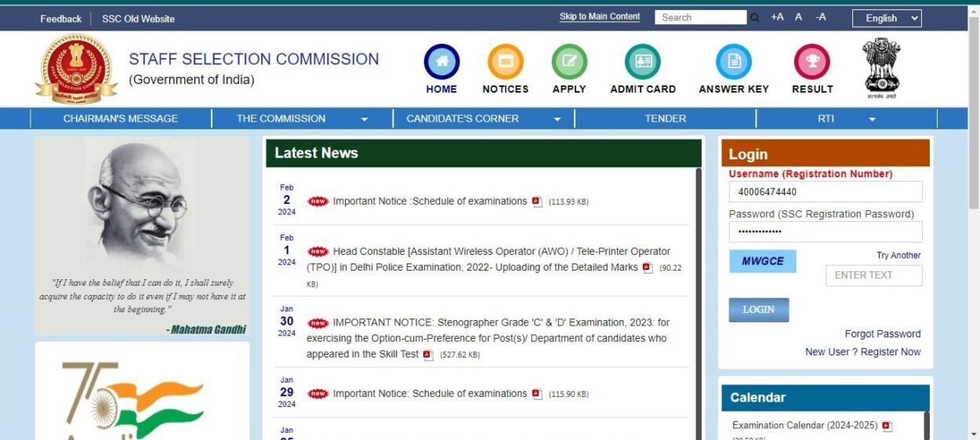Expand The Commission menu arrow
Image resolution: width=980 pixels, height=440 pixels.
tap(364, 119)
